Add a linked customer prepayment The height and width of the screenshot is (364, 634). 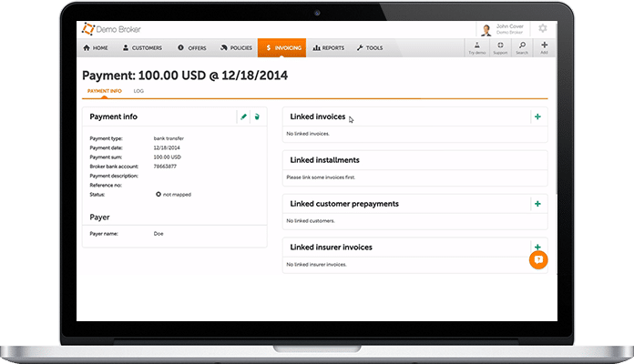tap(537, 204)
